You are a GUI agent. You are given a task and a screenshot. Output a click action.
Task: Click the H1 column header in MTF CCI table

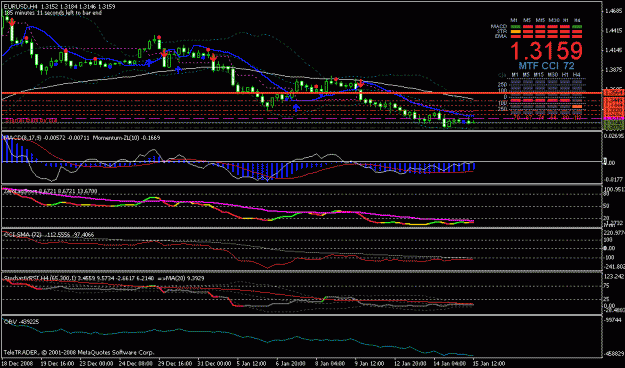coord(565,75)
